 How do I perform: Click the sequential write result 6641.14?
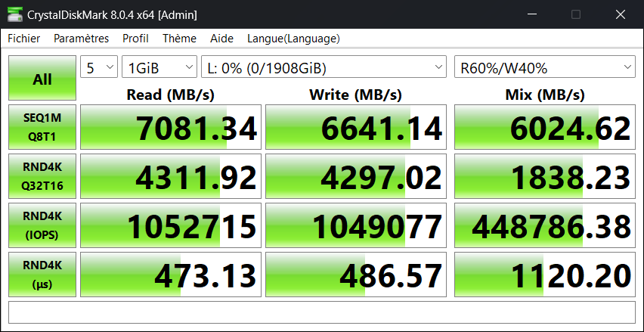pyautogui.click(x=356, y=128)
